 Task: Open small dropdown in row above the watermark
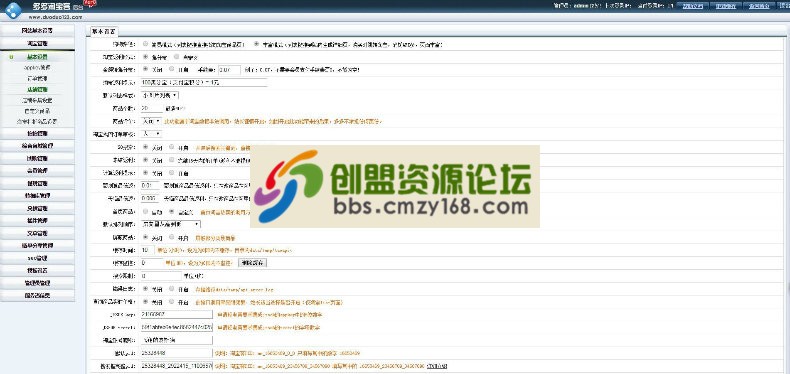(x=152, y=134)
